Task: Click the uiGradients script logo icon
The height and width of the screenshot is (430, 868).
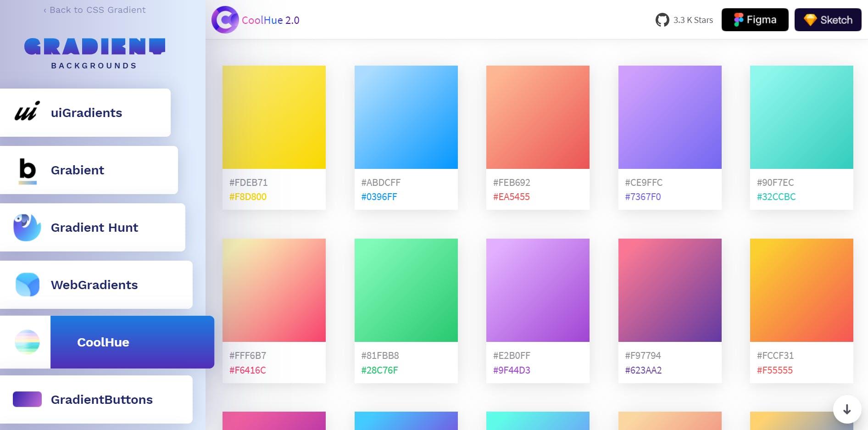Action: click(27, 111)
